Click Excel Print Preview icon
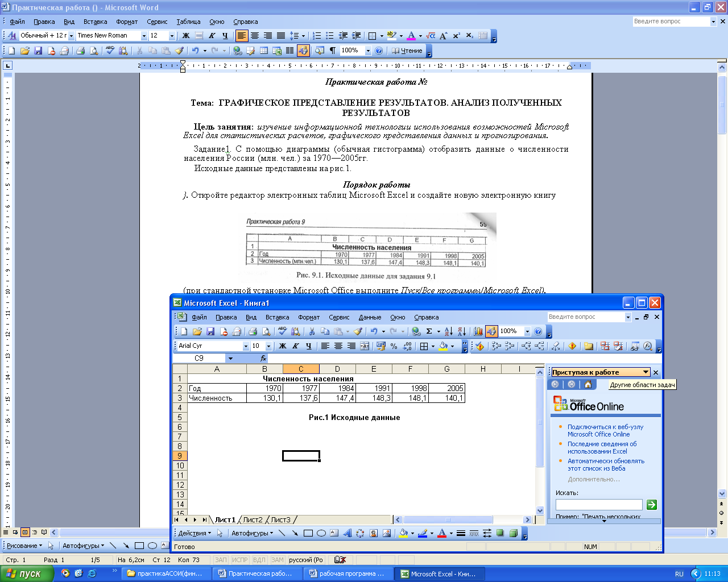This screenshot has height=582, width=728. point(266,331)
